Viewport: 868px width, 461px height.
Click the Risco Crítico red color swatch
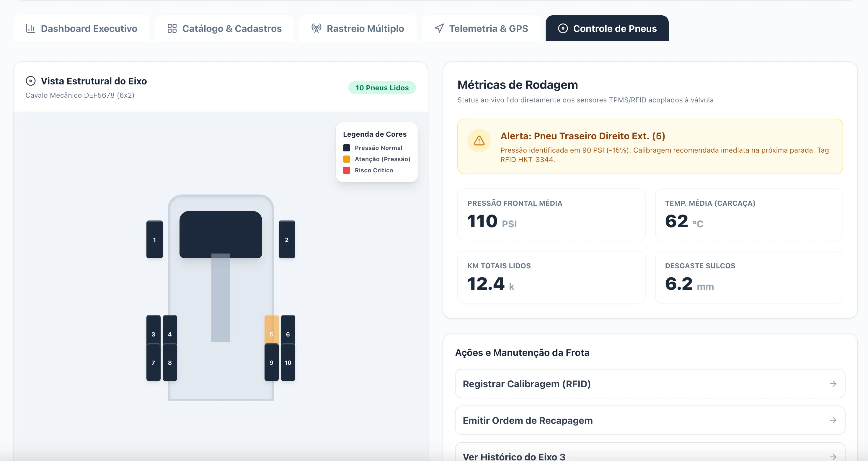tap(347, 170)
